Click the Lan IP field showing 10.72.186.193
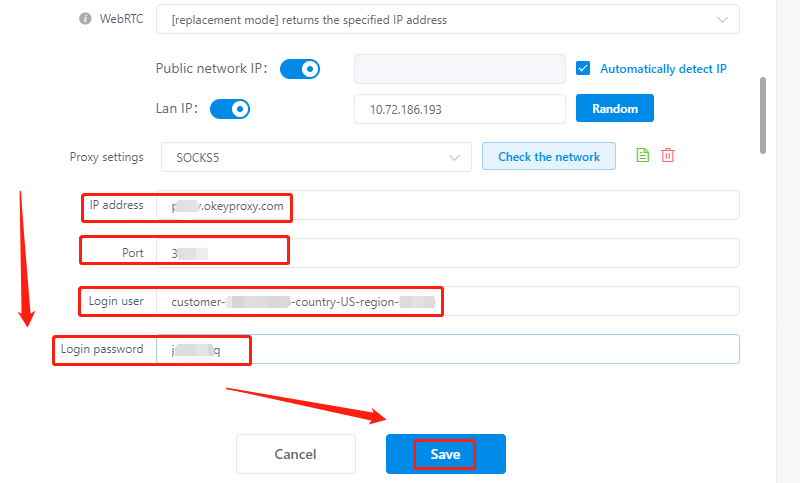This screenshot has width=800, height=483. coord(460,108)
